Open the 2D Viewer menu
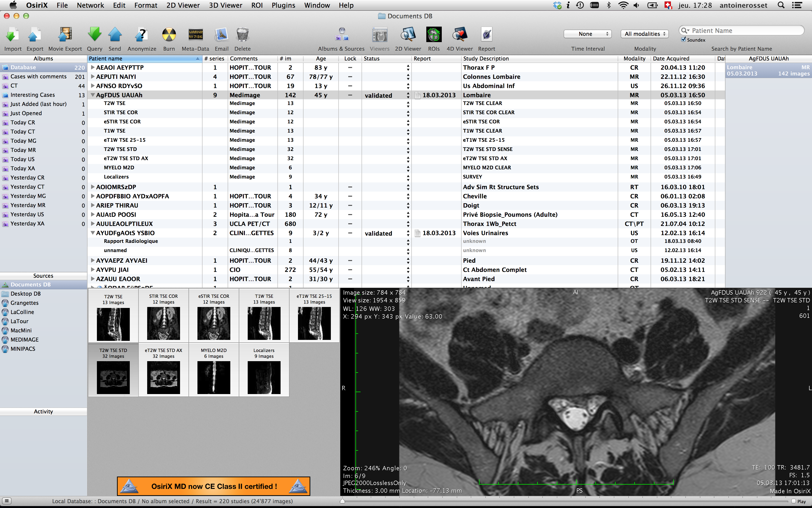This screenshot has height=508, width=812. (x=183, y=5)
